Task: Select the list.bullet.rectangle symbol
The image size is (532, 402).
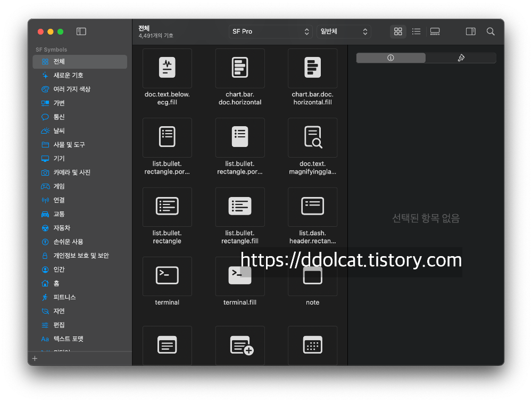Action: (167, 207)
